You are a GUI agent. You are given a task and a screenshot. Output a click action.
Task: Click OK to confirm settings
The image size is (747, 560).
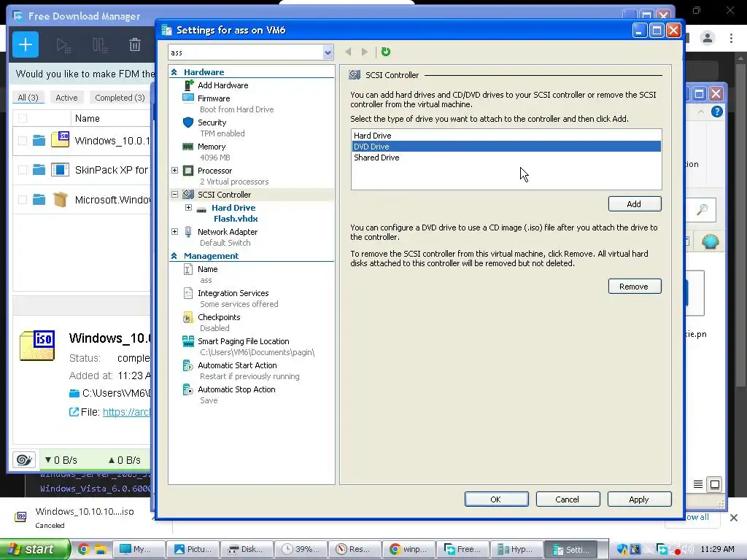(496, 499)
